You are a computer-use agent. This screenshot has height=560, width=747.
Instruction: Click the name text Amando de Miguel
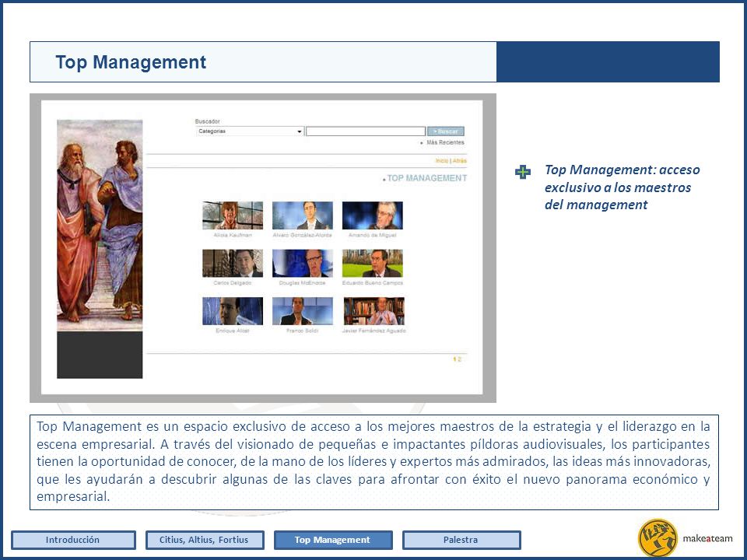pos(373,235)
